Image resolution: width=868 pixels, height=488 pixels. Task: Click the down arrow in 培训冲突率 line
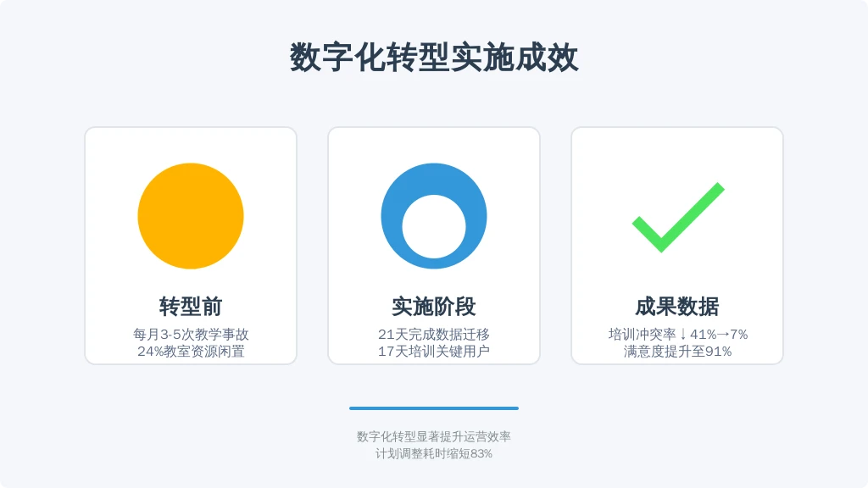click(x=683, y=334)
